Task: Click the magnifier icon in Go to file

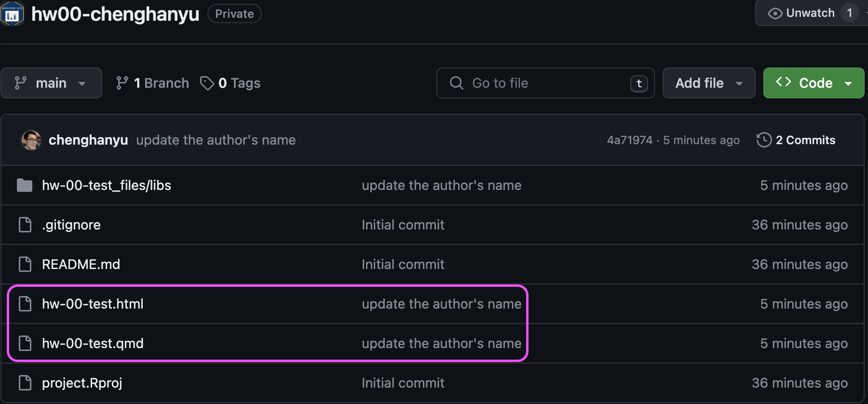Action: pos(456,83)
